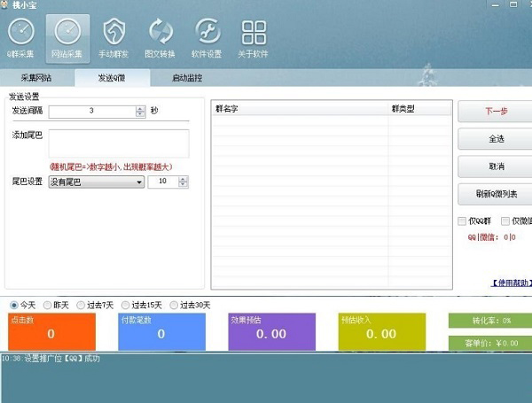Image resolution: width=532 pixels, height=403 pixels.
Task: Maximize the window
Action: 513,4
